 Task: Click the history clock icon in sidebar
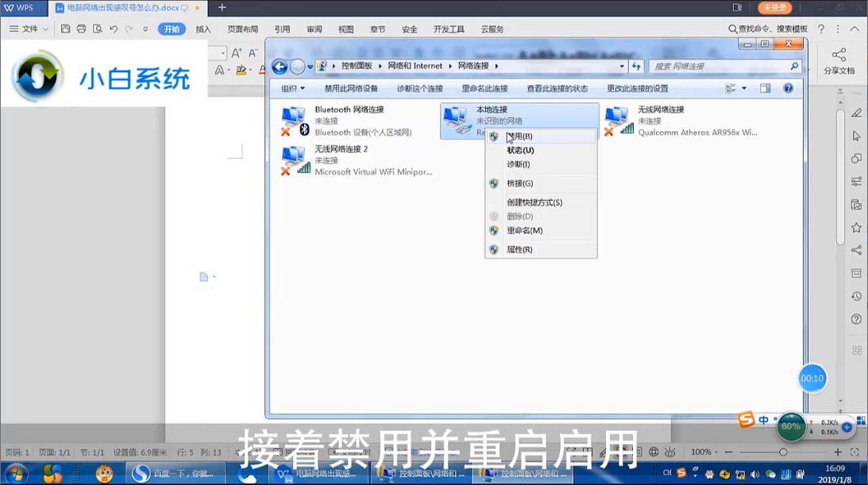[x=856, y=296]
